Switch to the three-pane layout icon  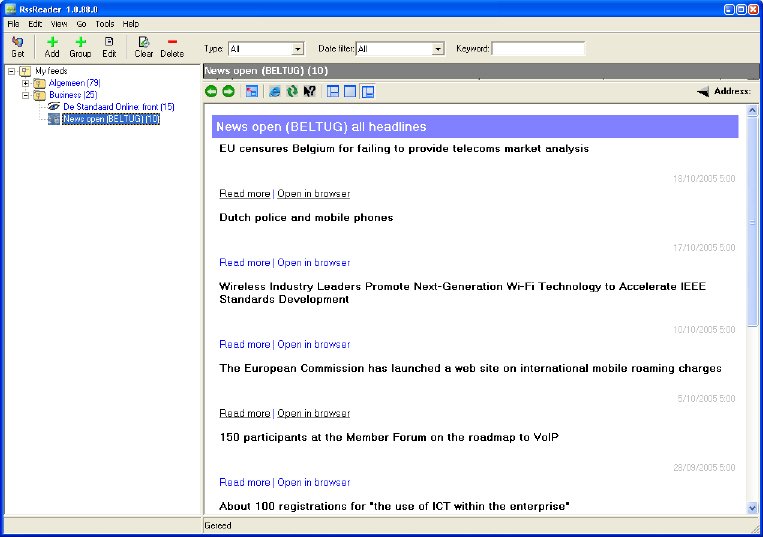pyautogui.click(x=333, y=91)
